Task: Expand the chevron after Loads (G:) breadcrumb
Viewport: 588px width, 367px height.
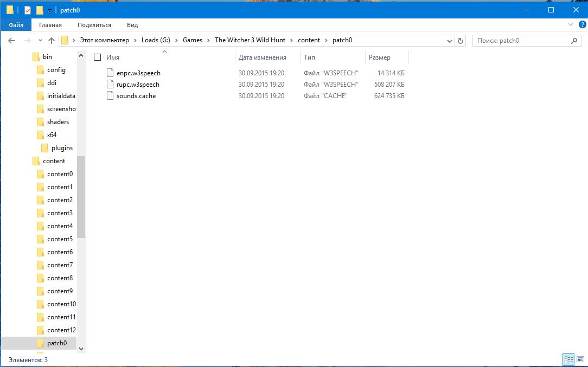Action: (x=176, y=41)
